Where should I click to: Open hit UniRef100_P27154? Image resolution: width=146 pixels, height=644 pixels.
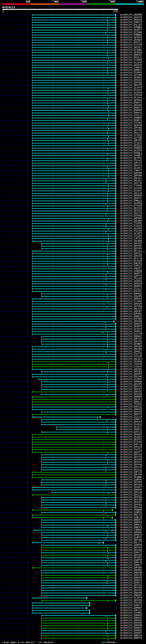[x=131, y=45]
